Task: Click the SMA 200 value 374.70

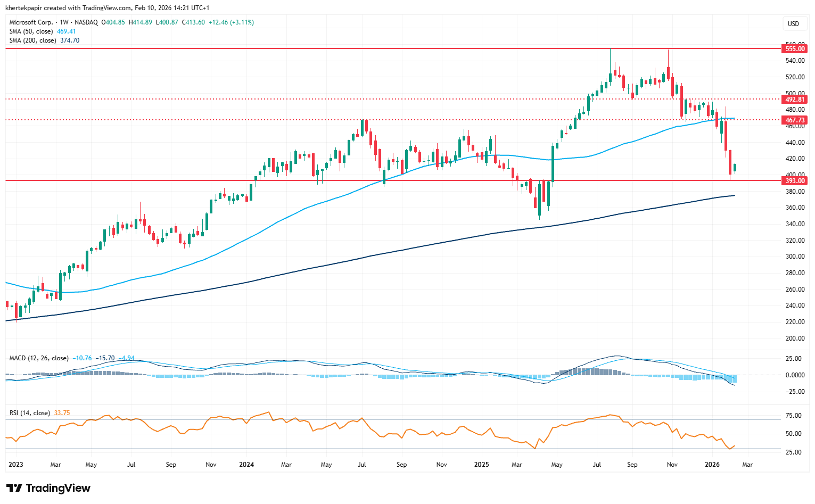Action: (x=69, y=40)
